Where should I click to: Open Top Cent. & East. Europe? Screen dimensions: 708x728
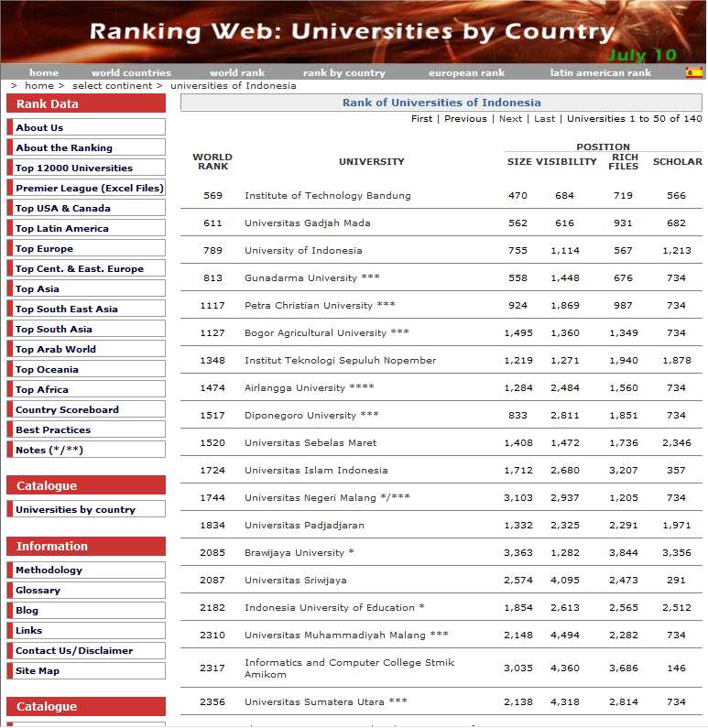86,268
